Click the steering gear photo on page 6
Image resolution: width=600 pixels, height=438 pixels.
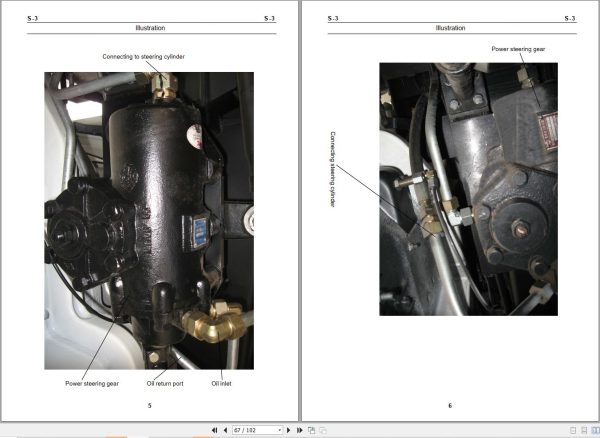click(468, 189)
